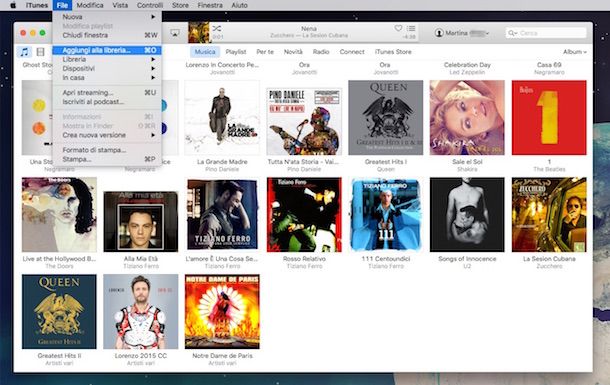
Task: Open the Apple menu
Action: 13,5
